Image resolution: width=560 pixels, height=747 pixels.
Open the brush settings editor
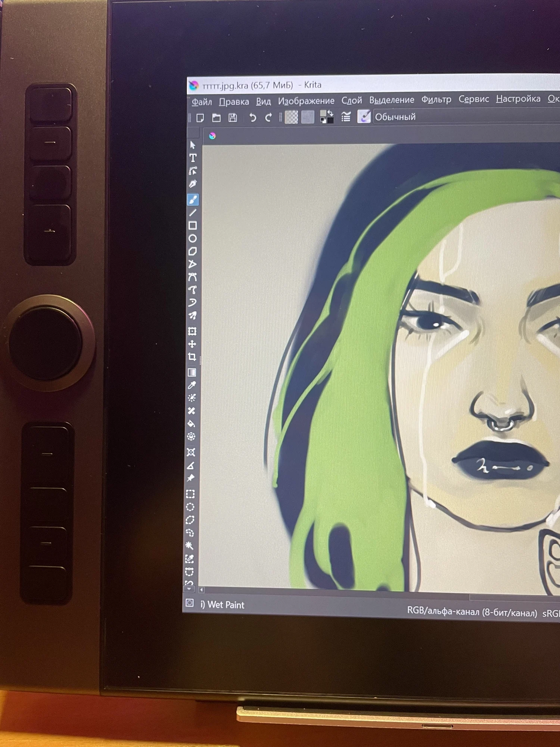point(346,117)
